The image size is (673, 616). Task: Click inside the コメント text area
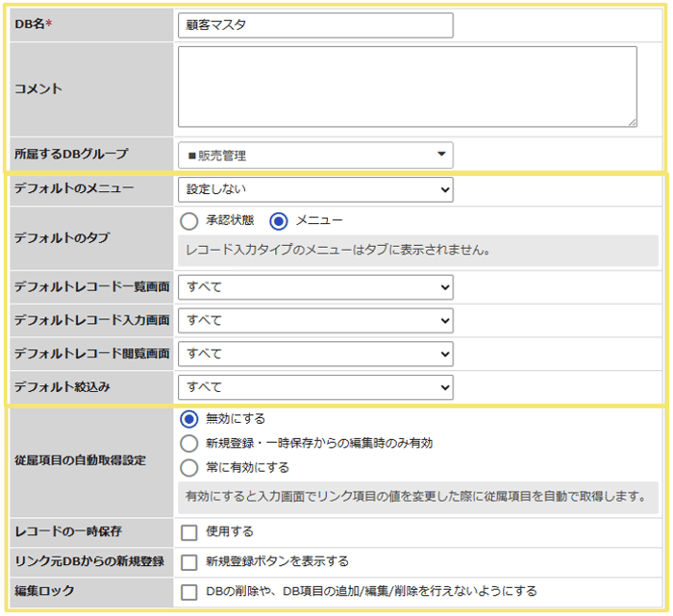tap(408, 86)
